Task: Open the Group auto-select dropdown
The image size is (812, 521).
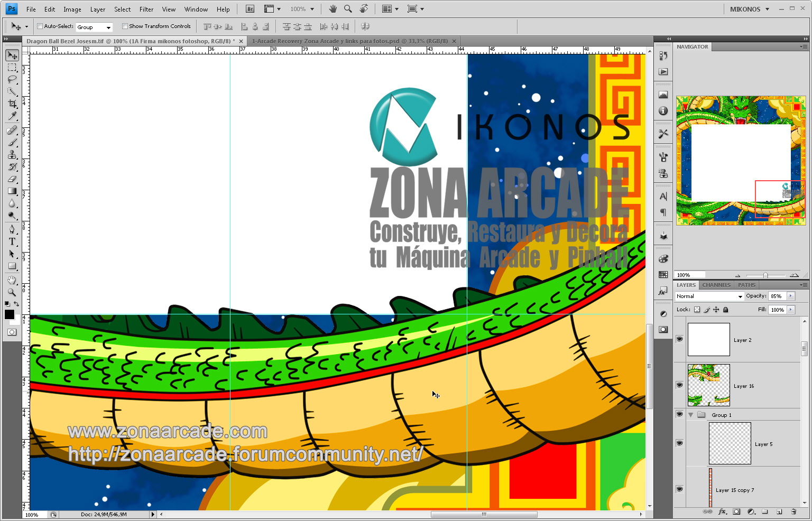Action: click(x=94, y=27)
